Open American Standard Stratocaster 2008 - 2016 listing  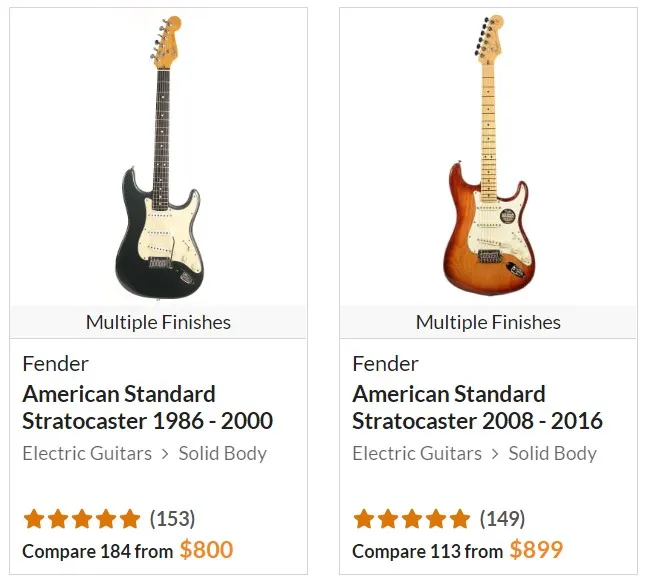click(477, 407)
